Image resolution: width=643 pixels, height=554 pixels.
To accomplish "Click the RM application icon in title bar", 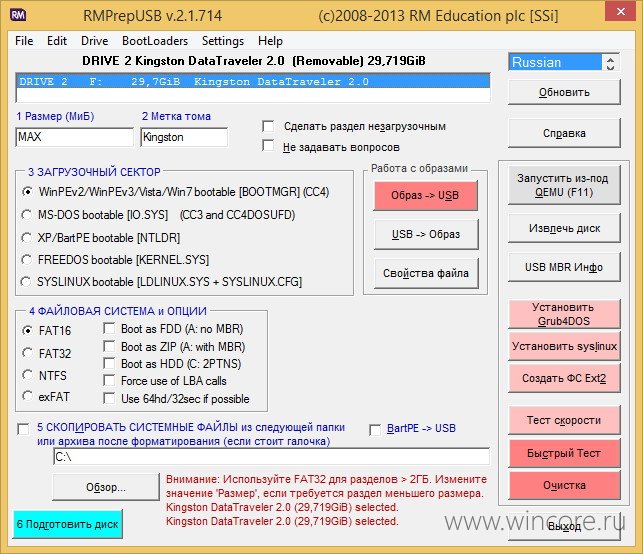I will point(18,15).
